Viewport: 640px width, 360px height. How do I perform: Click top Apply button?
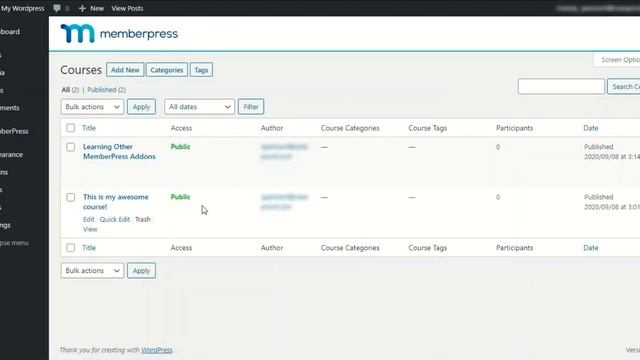click(x=141, y=107)
